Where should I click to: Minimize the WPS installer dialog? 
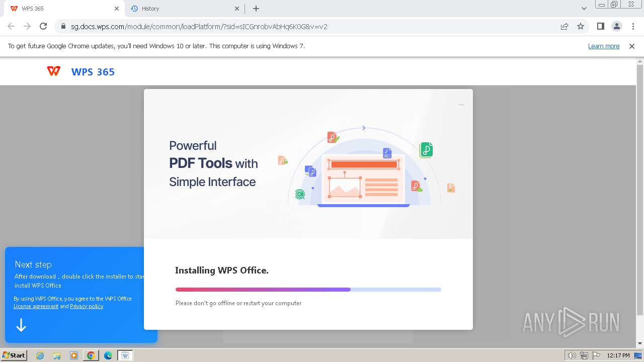tap(461, 105)
